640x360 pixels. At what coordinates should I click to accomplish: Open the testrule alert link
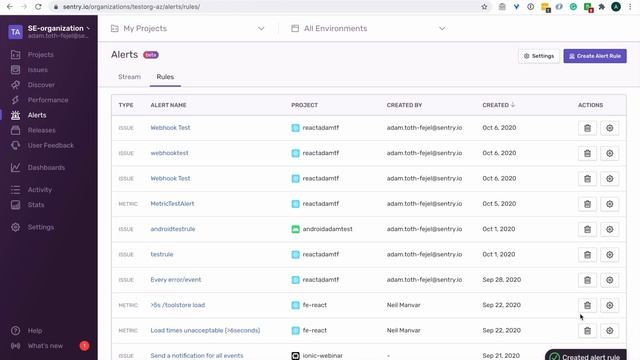click(162, 254)
